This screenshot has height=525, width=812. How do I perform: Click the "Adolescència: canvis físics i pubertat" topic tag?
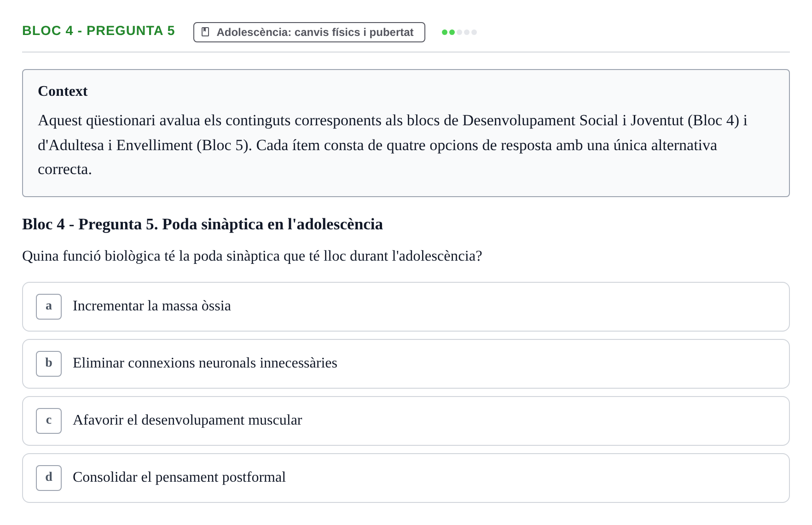point(309,32)
